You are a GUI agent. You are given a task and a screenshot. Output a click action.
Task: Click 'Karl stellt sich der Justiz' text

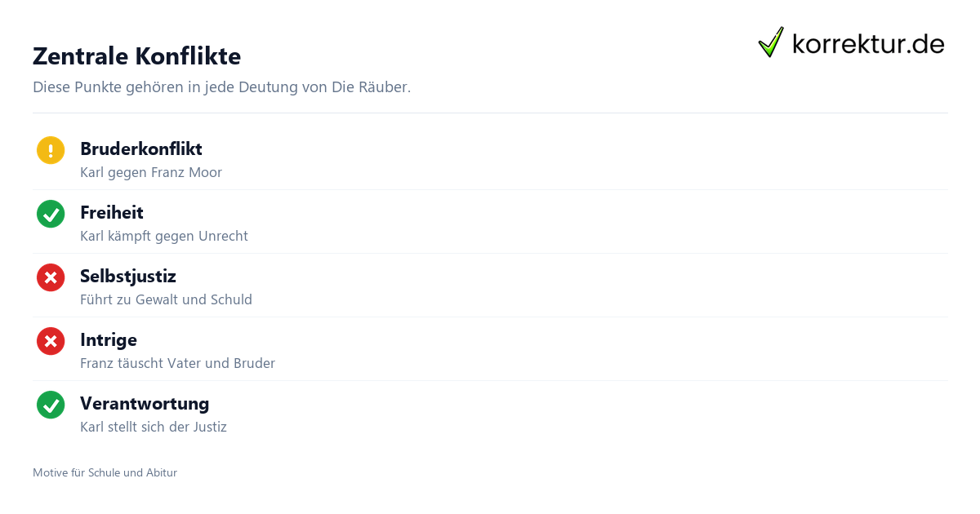pyautogui.click(x=154, y=427)
